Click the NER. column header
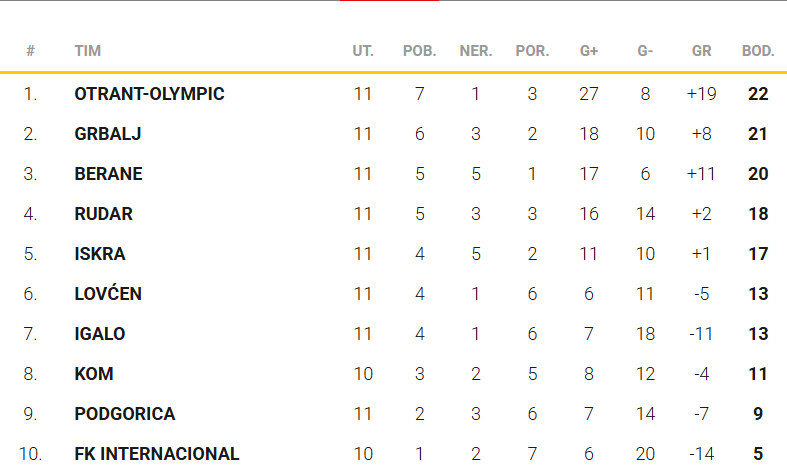Screen dimensions: 787x473 point(475,51)
